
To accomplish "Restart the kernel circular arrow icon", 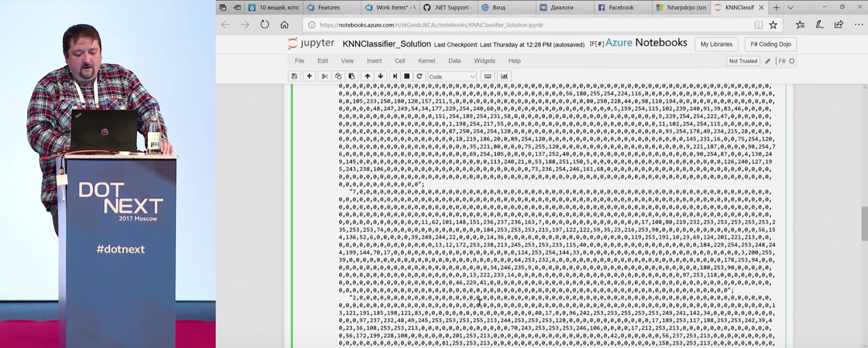I will 419,76.
